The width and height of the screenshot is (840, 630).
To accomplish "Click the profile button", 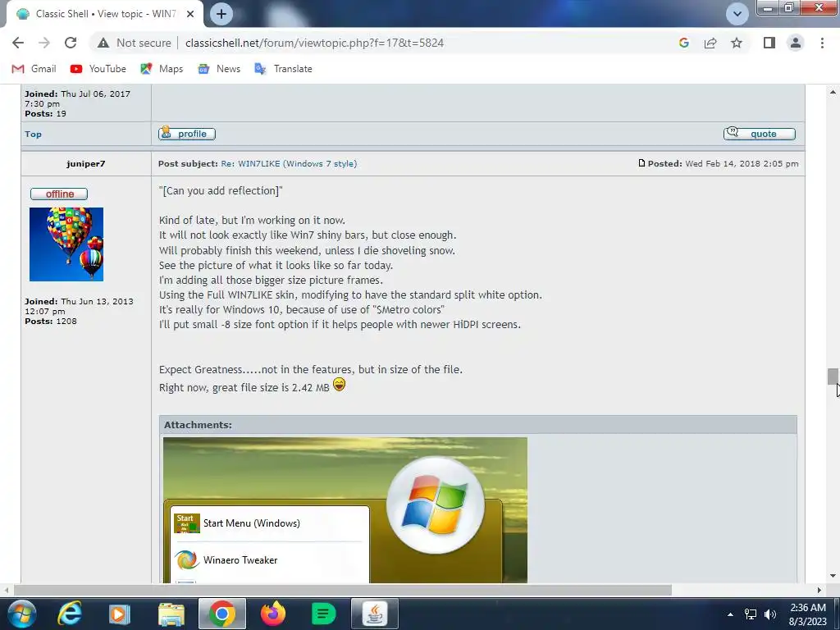I will (187, 134).
